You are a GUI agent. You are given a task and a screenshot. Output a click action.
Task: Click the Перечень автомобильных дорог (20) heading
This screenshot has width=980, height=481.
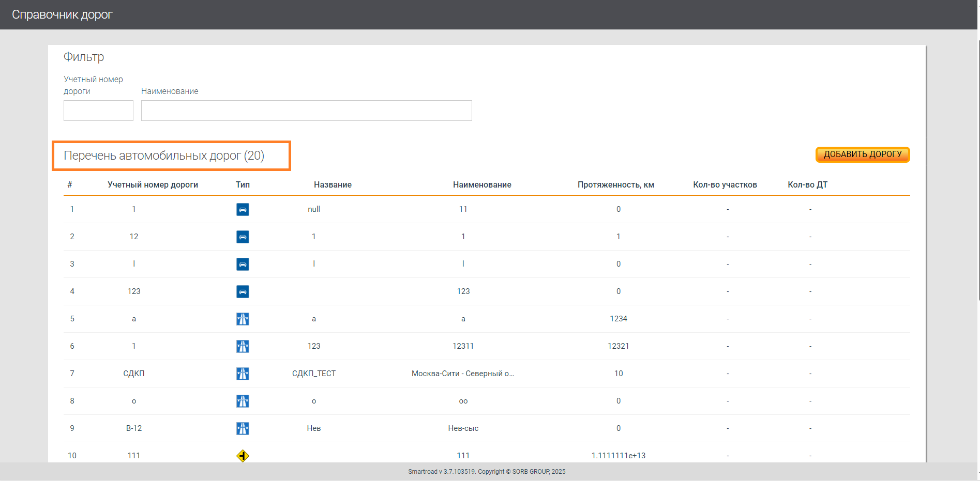(164, 156)
